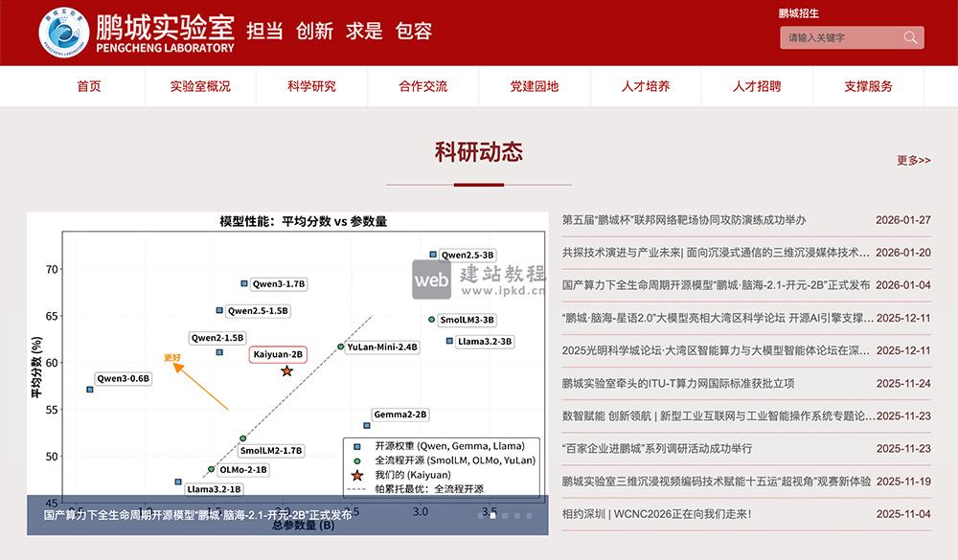
Task: Select 合作交流 from the navigation bar
Action: point(421,86)
